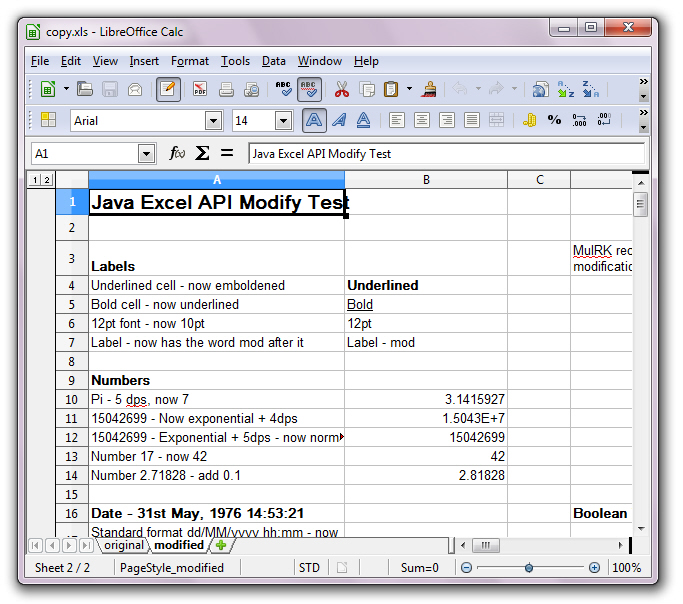
Task: Toggle Center Horizontally alignment
Action: tap(422, 120)
